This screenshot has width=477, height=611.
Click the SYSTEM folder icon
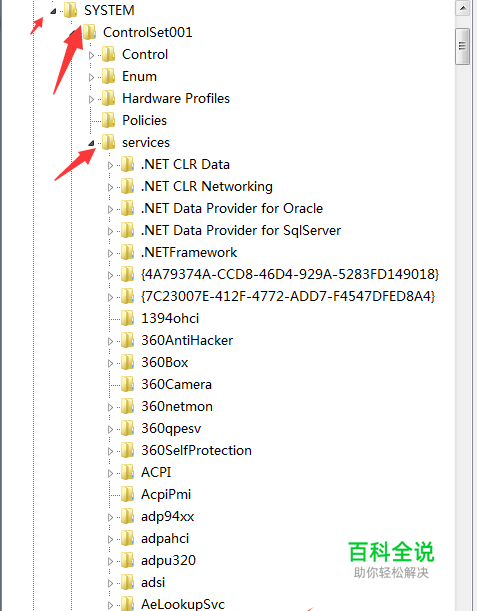coord(71,10)
